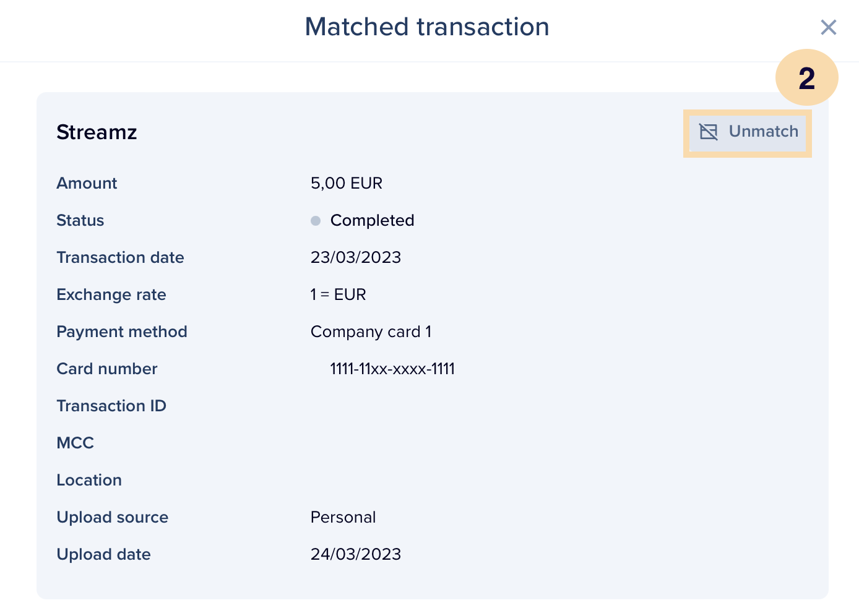The width and height of the screenshot is (859, 616).
Task: Click the Transaction ID label
Action: click(x=111, y=406)
